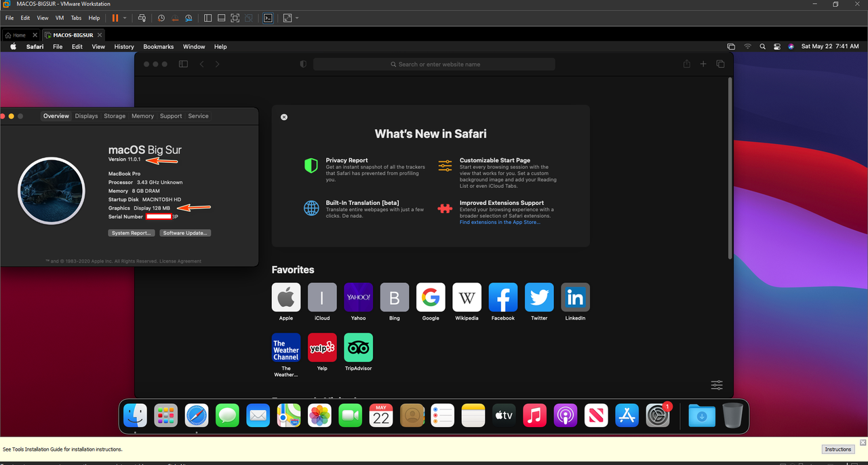Viewport: 868px width, 465px height.
Task: Click Safari forward navigation arrow
Action: click(x=218, y=64)
